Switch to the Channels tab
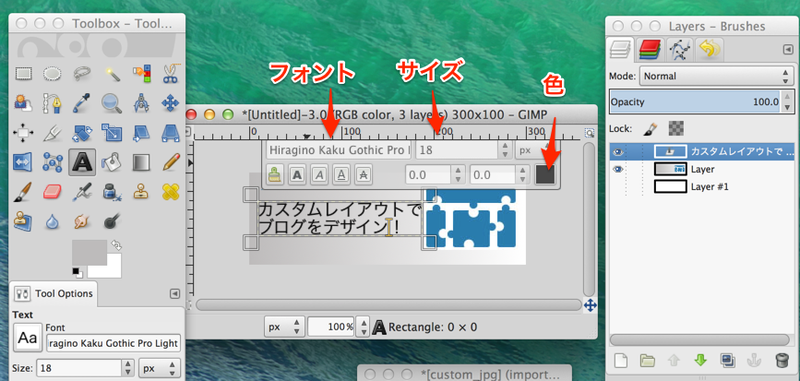 [649, 49]
